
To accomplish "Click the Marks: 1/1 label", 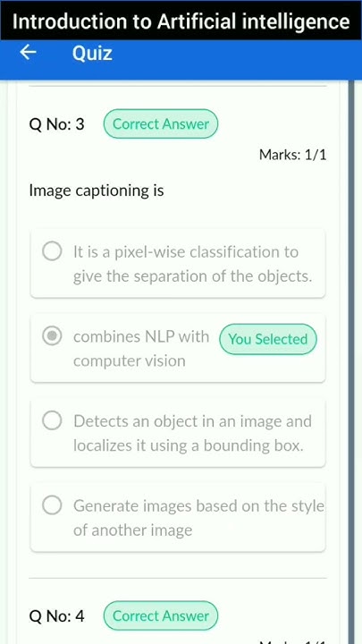I will (x=293, y=155).
